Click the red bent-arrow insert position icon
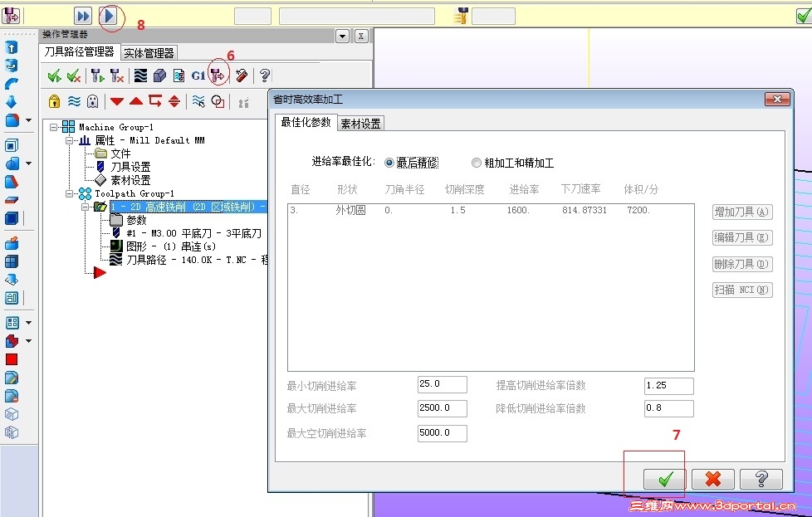812x517 pixels. pos(155,101)
